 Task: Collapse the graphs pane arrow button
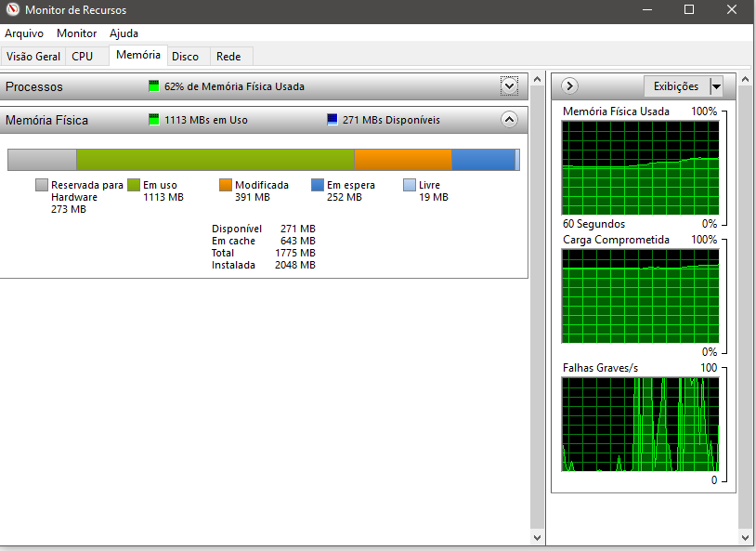(569, 85)
